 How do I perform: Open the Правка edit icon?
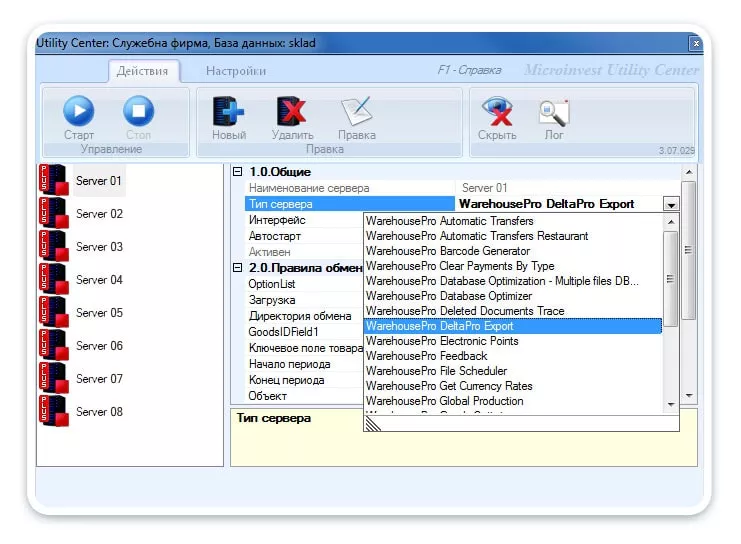356,111
